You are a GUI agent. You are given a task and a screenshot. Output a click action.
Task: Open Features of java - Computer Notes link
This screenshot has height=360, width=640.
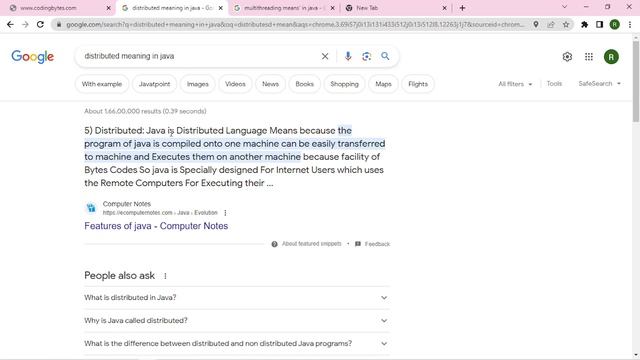[x=156, y=226]
